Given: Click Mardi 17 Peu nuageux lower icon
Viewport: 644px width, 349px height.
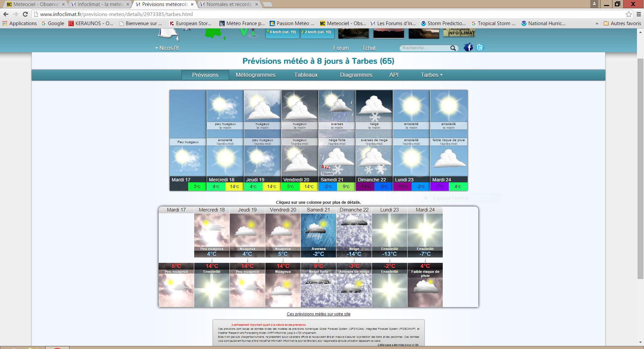Looking at the screenshot, I should pyautogui.click(x=176, y=290).
